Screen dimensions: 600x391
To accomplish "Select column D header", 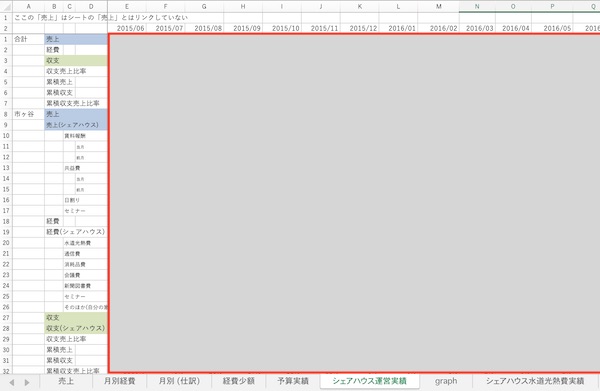I will pos(91,7).
